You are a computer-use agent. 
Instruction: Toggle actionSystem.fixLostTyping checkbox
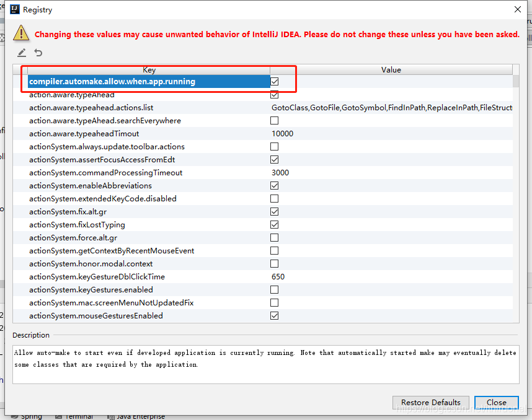(x=275, y=225)
